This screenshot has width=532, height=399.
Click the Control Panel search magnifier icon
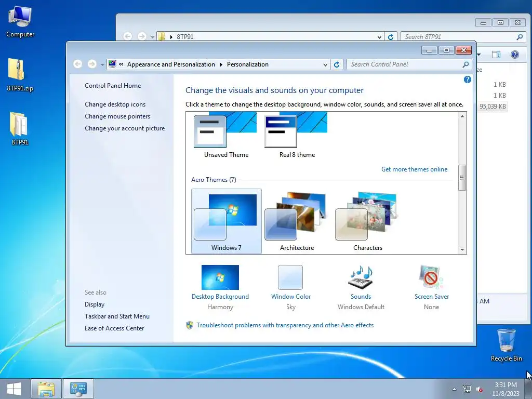point(466,64)
